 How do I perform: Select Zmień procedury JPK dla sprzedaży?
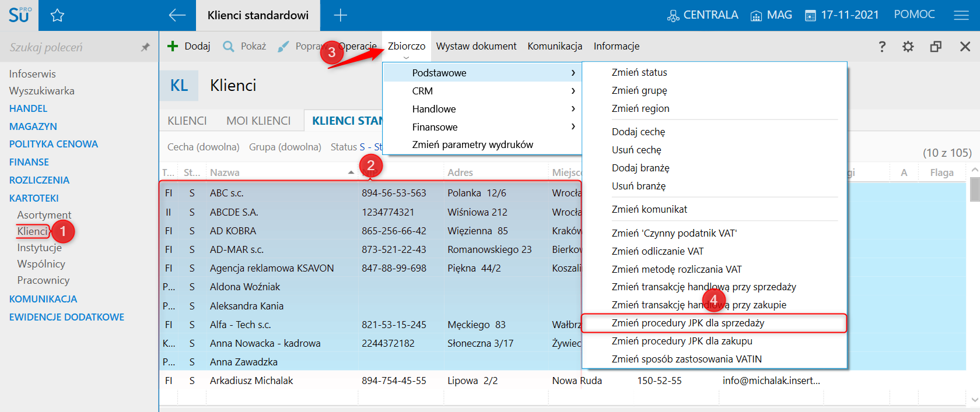tap(714, 323)
